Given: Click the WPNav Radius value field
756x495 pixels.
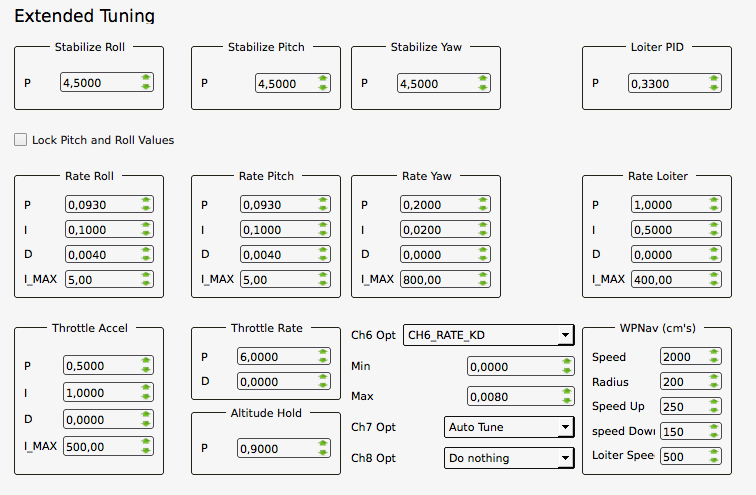Looking at the screenshot, I should 680,382.
